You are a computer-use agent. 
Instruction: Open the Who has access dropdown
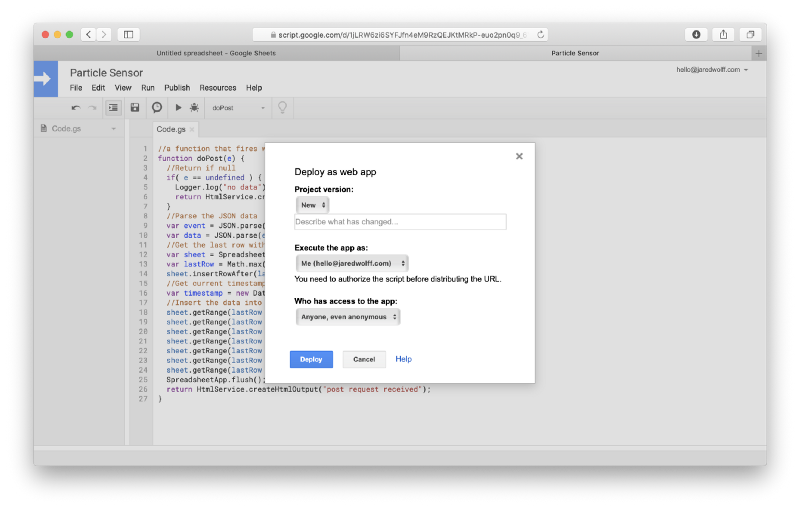pos(348,317)
